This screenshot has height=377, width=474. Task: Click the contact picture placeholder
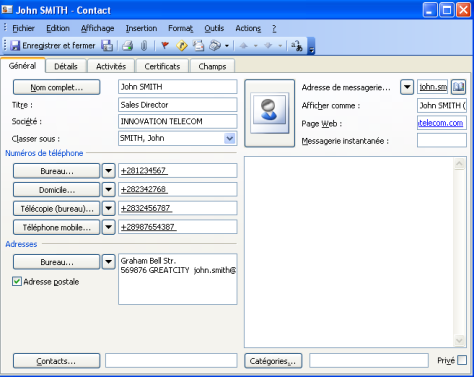pos(269,113)
